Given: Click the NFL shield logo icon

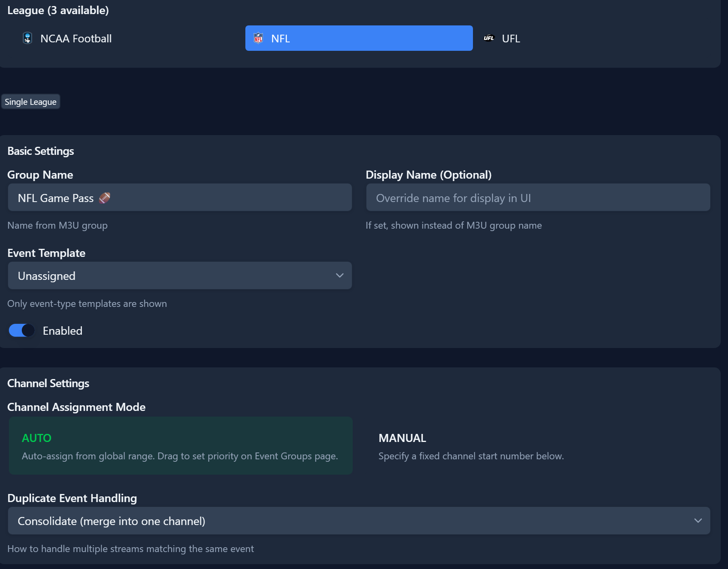Looking at the screenshot, I should pyautogui.click(x=258, y=38).
